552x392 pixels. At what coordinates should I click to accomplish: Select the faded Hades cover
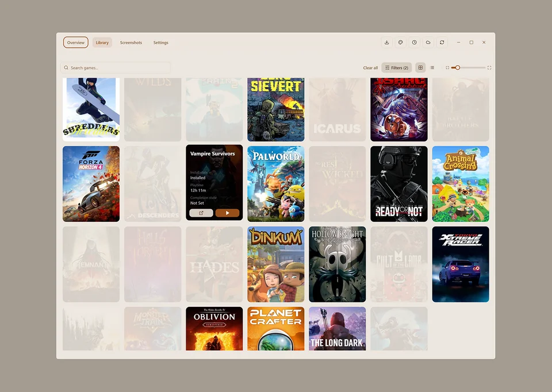(x=214, y=264)
